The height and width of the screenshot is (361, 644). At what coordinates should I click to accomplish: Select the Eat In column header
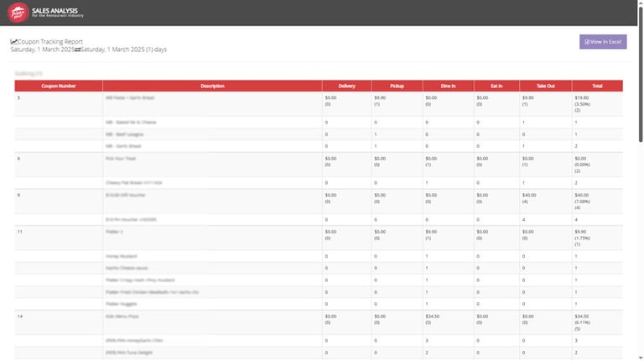click(x=496, y=86)
